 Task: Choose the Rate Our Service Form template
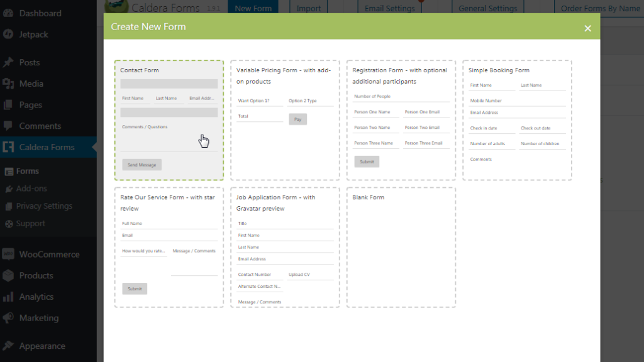point(169,247)
